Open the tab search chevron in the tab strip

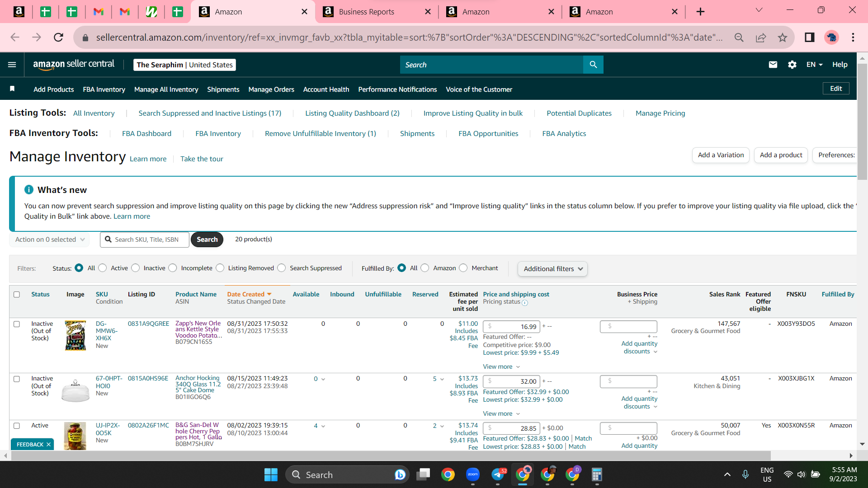tap(759, 10)
